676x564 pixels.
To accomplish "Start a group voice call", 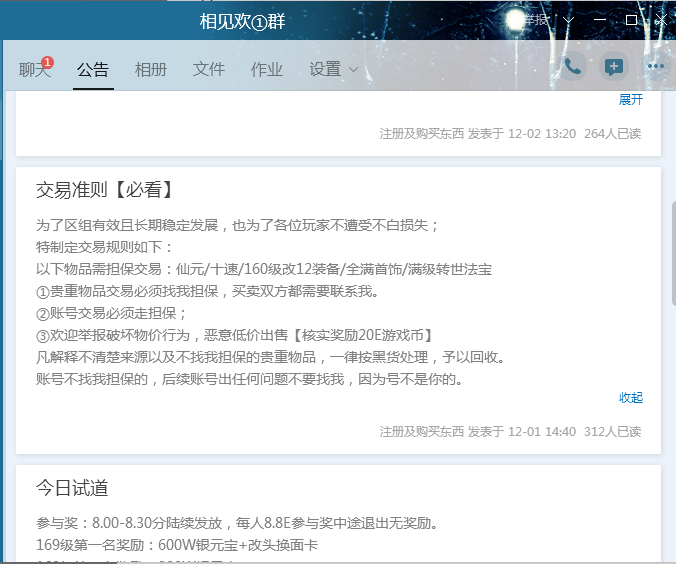I will (x=573, y=67).
